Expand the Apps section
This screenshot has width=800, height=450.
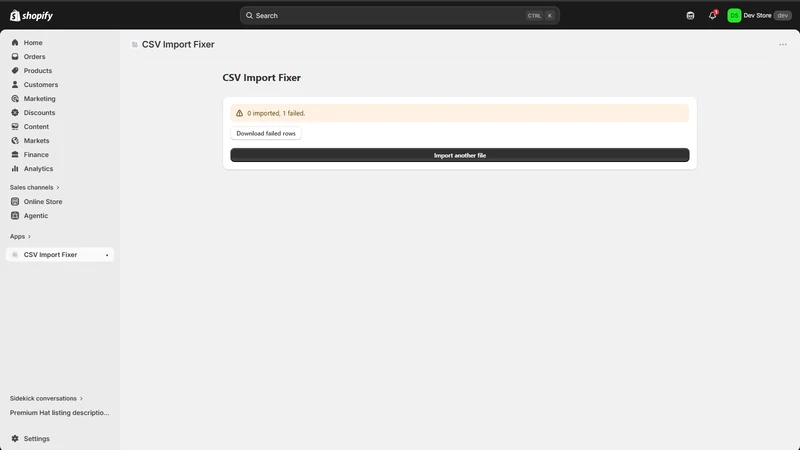[20, 236]
